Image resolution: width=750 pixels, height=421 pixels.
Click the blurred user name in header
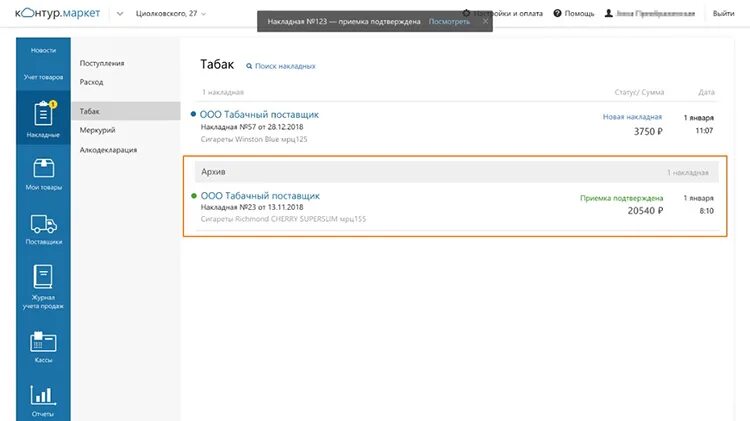tap(655, 13)
